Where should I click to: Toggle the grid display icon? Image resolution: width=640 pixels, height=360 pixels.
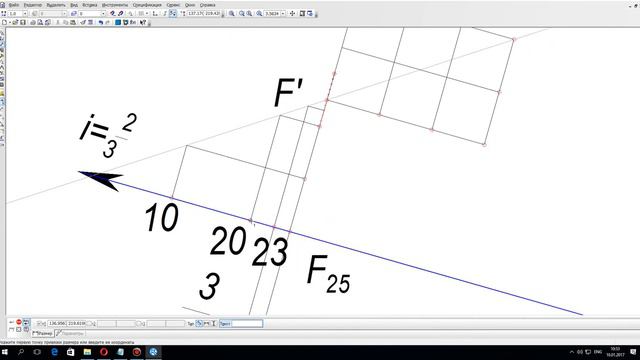[x=141, y=13]
